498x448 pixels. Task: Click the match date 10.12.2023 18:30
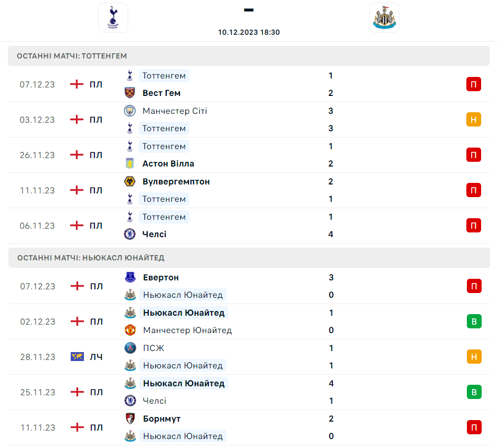[249, 32]
